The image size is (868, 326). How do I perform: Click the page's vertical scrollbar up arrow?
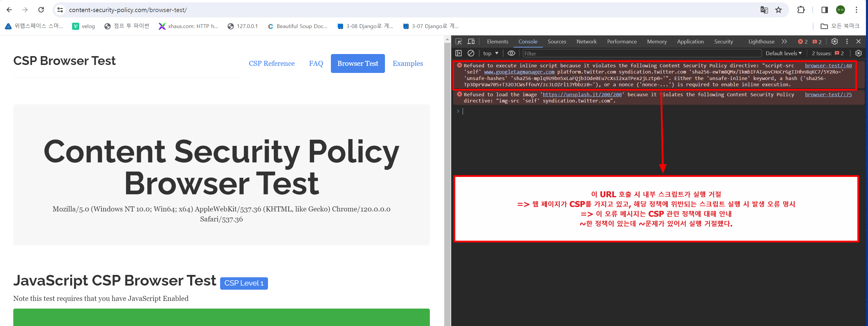click(x=447, y=39)
